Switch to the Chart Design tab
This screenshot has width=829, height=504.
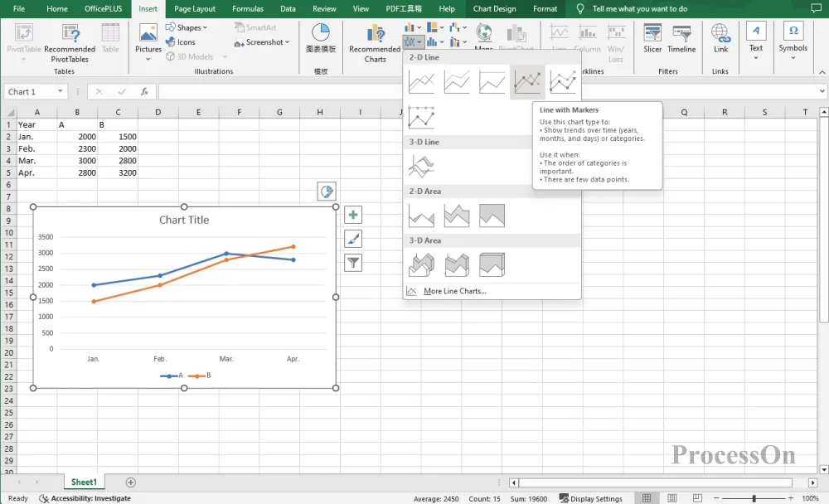click(x=494, y=9)
